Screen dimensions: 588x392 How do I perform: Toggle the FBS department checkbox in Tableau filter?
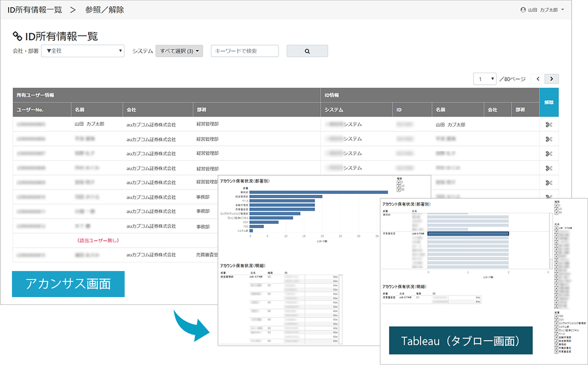coord(555,316)
